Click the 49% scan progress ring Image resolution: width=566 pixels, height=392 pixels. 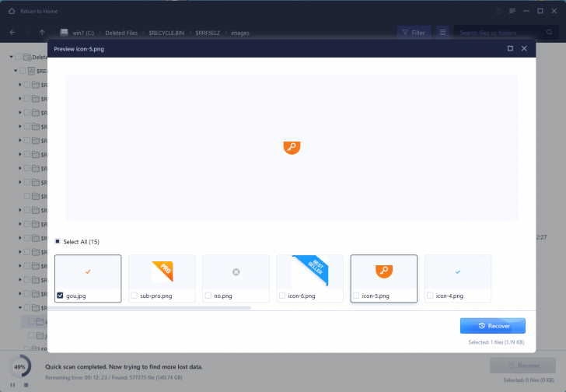tap(20, 367)
